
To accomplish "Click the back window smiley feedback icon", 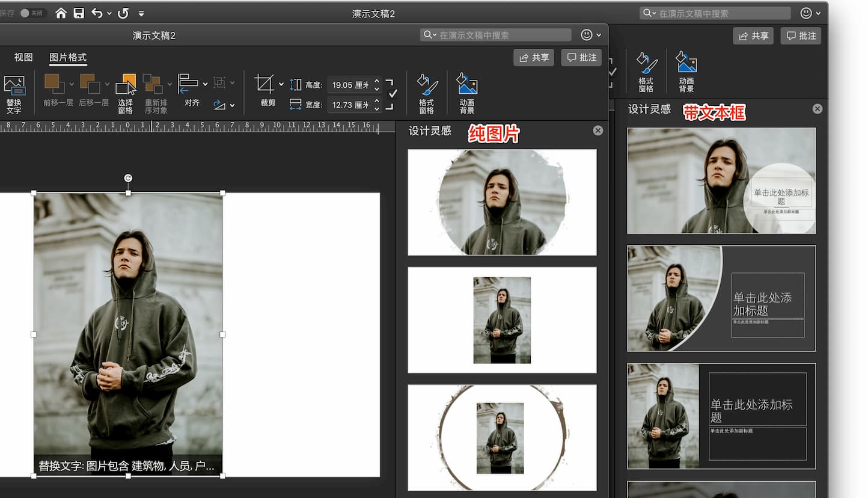I will tap(807, 13).
